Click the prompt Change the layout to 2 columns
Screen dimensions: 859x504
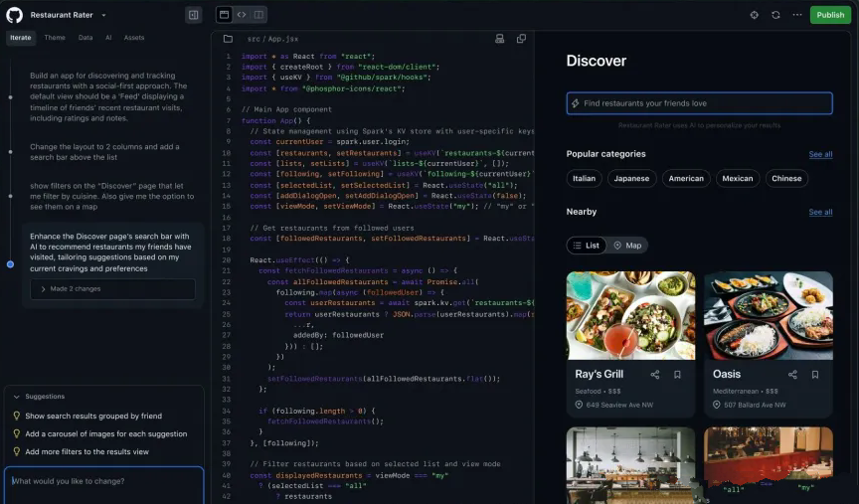point(104,152)
